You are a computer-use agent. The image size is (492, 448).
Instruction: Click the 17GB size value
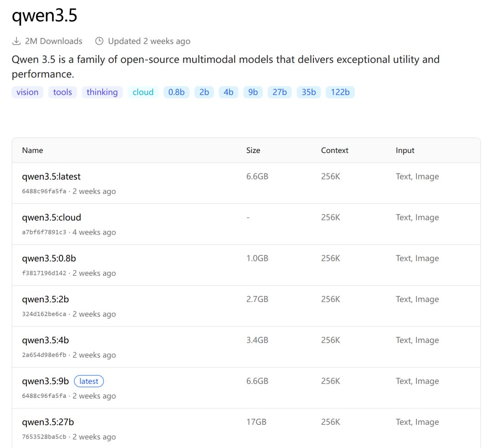[x=256, y=422]
